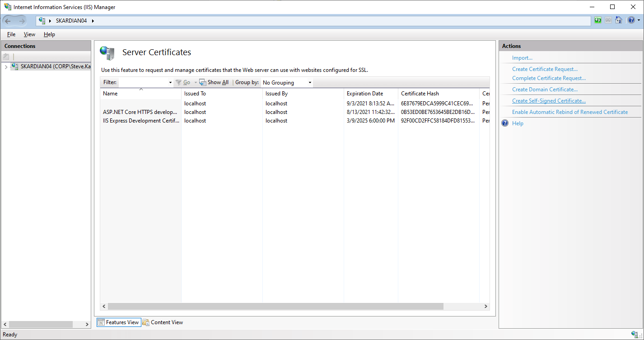Sort by the Certificate Hash column header
644x340 pixels.
pos(439,94)
